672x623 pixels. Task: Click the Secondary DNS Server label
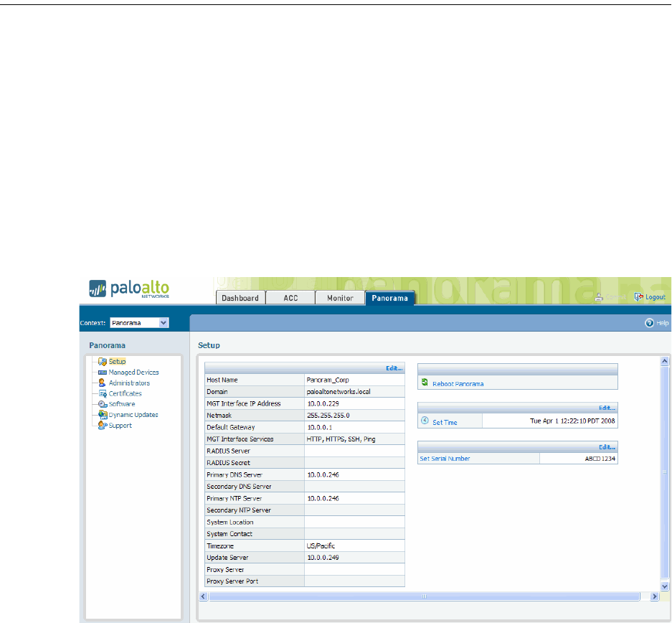pos(239,486)
